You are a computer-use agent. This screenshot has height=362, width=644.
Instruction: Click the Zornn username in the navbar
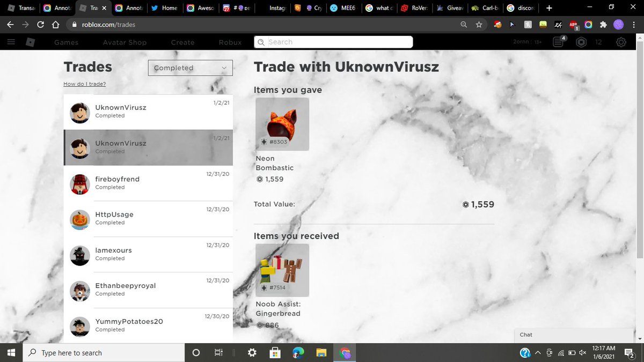point(523,42)
